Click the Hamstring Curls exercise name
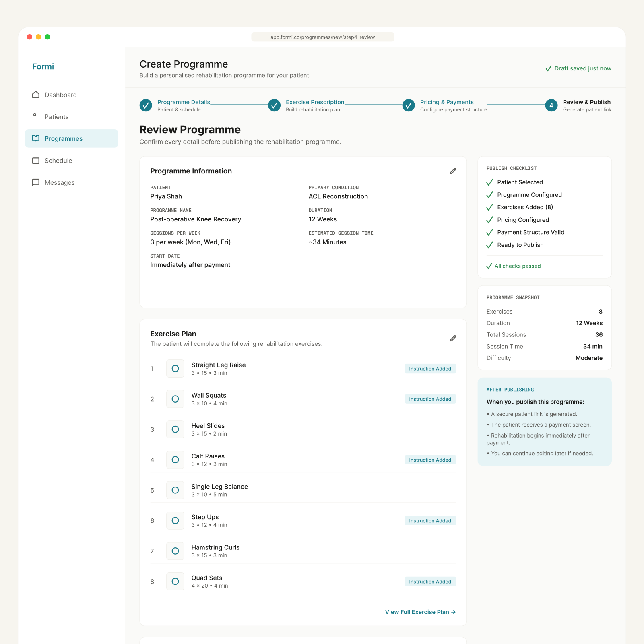 [215, 547]
